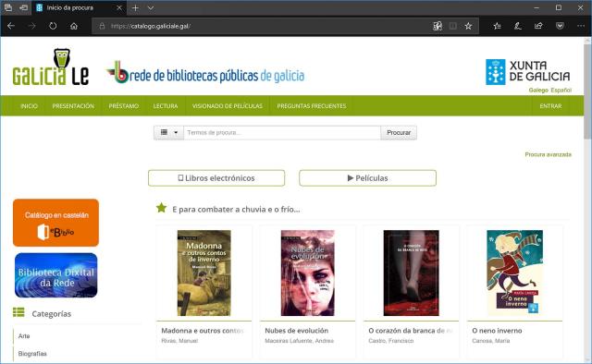
Task: Click the title 'O corazón da branca de n...'
Action: (411, 331)
